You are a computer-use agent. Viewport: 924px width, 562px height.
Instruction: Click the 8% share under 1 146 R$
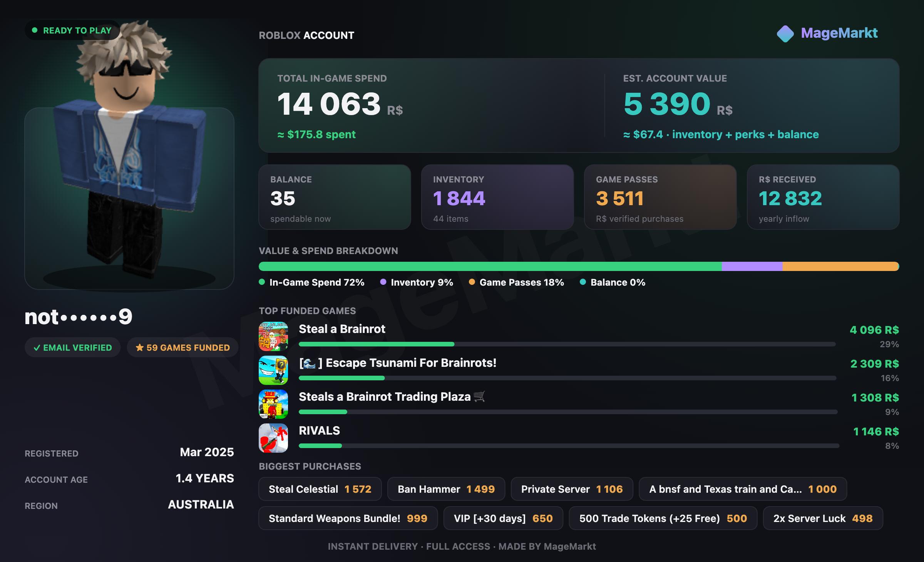[892, 446]
